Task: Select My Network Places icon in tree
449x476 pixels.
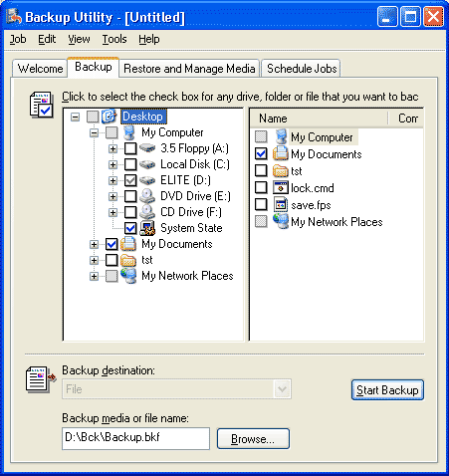Action: click(128, 276)
